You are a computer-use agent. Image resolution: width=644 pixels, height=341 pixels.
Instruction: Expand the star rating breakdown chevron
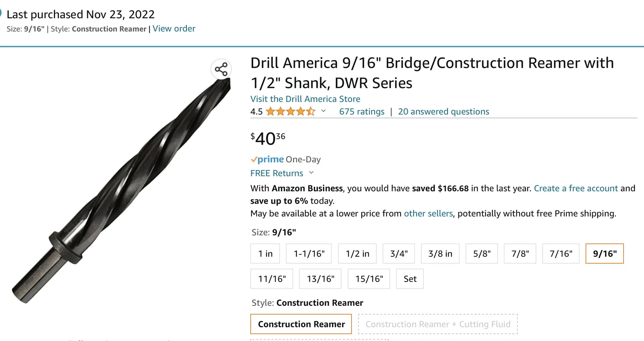coord(323,111)
